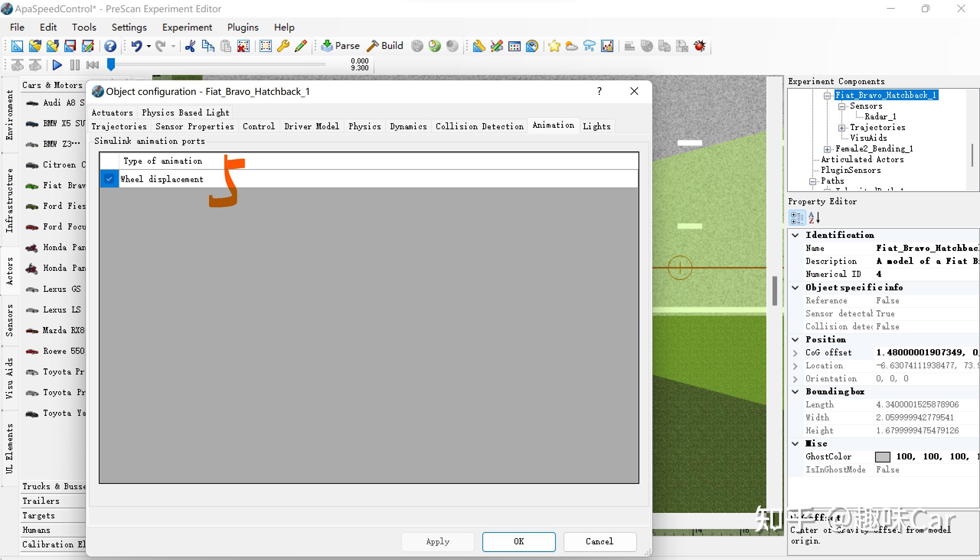Click the Build hammer icon

(372, 46)
